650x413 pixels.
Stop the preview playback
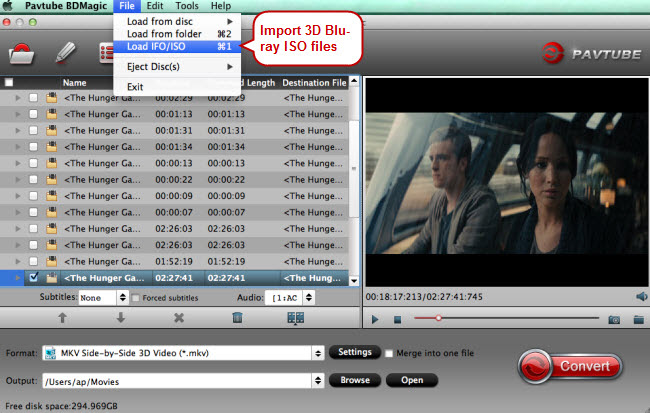[397, 319]
